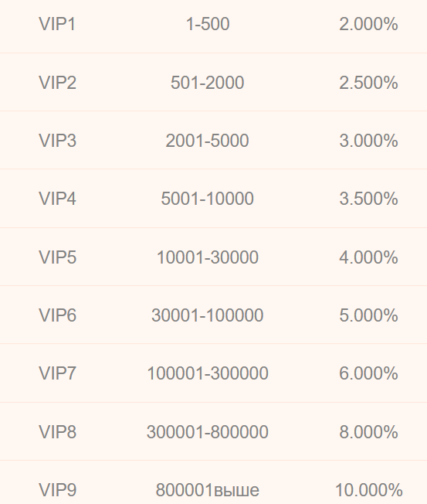Select the VIP1 level label
Screen dimensions: 427x504
pyautogui.click(x=57, y=24)
